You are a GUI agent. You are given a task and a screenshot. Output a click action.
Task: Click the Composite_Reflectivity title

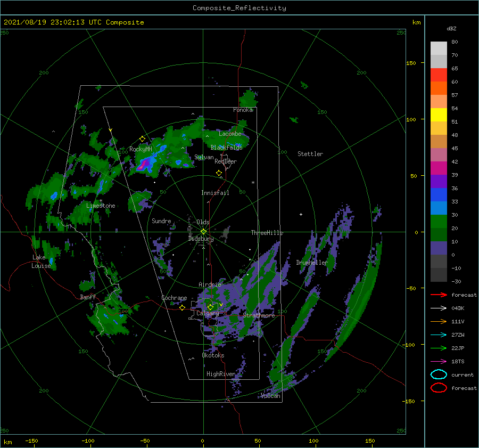(x=240, y=8)
